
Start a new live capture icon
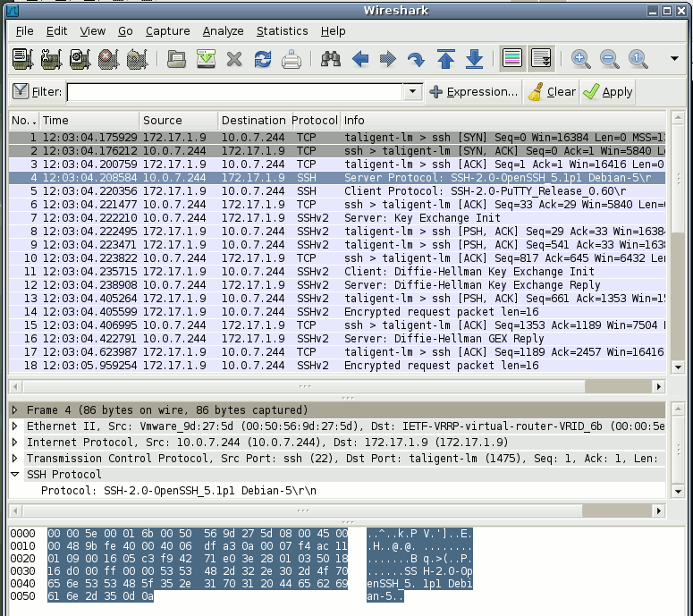pos(80,59)
